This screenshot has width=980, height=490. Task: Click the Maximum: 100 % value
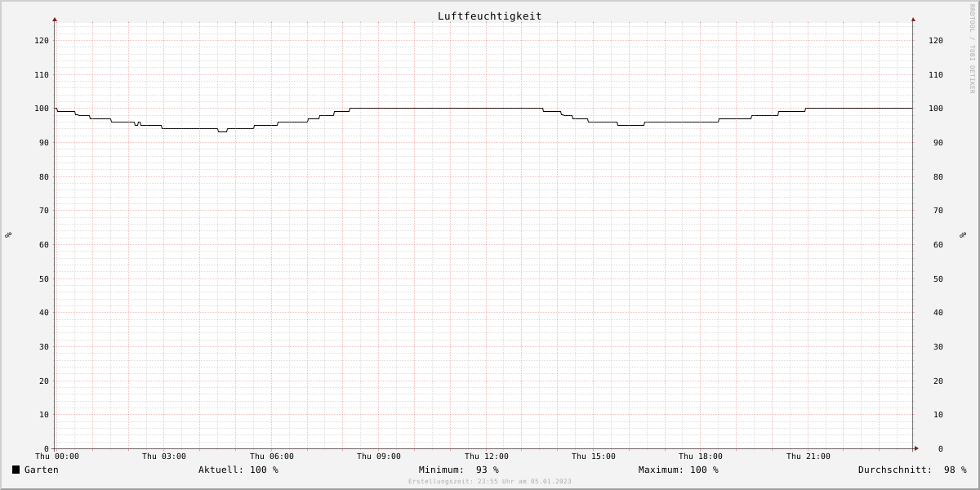[679, 470]
